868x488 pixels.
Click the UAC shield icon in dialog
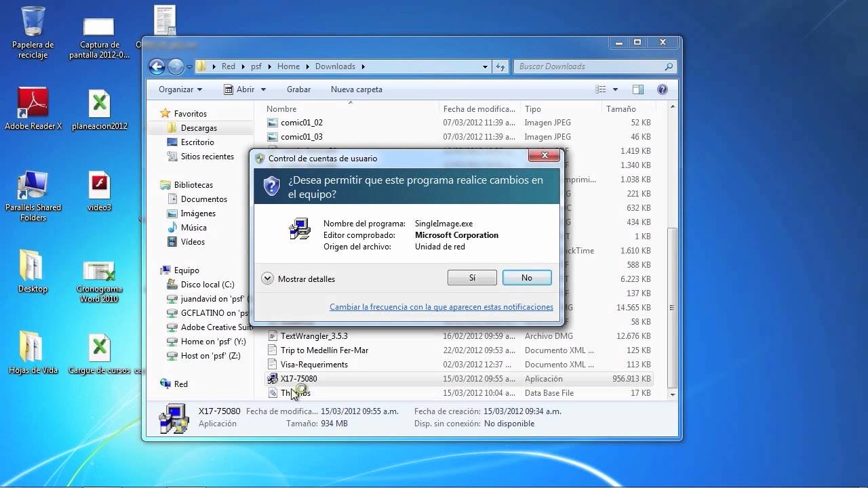click(271, 185)
